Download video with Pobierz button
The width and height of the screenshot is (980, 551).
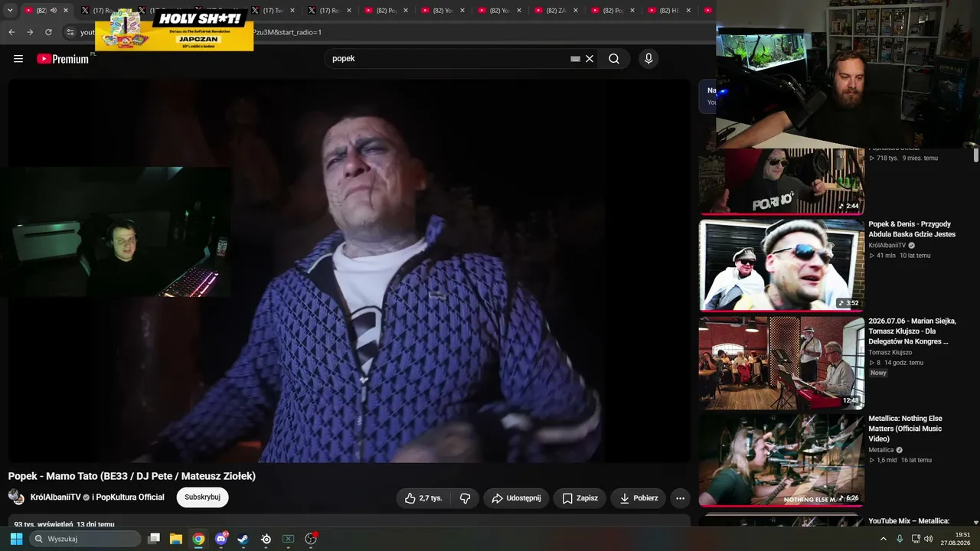[639, 498]
